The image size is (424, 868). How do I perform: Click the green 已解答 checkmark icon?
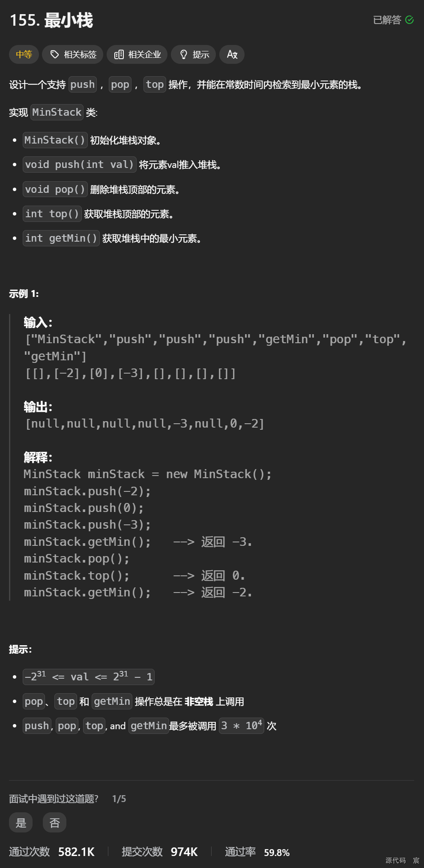[x=409, y=20]
